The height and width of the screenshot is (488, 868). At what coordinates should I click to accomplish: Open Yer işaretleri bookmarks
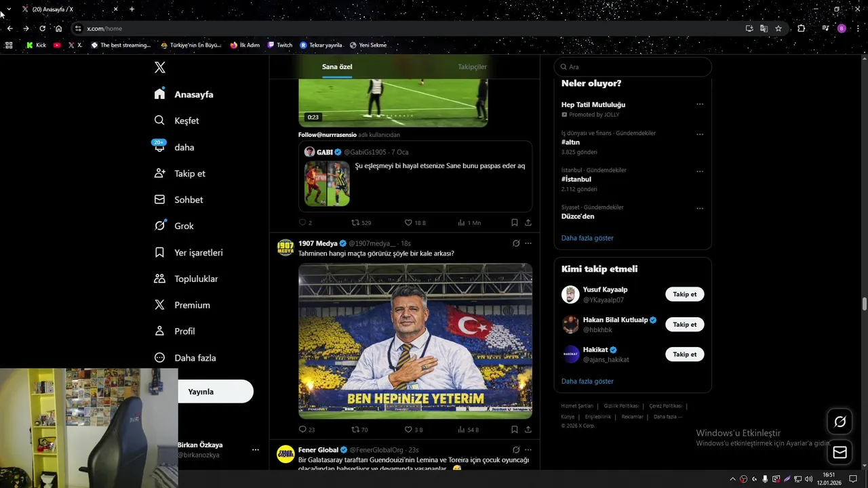tap(189, 252)
